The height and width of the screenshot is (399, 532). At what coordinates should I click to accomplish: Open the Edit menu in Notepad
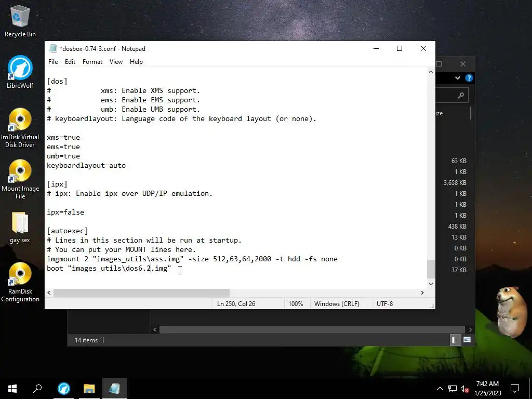(x=70, y=62)
